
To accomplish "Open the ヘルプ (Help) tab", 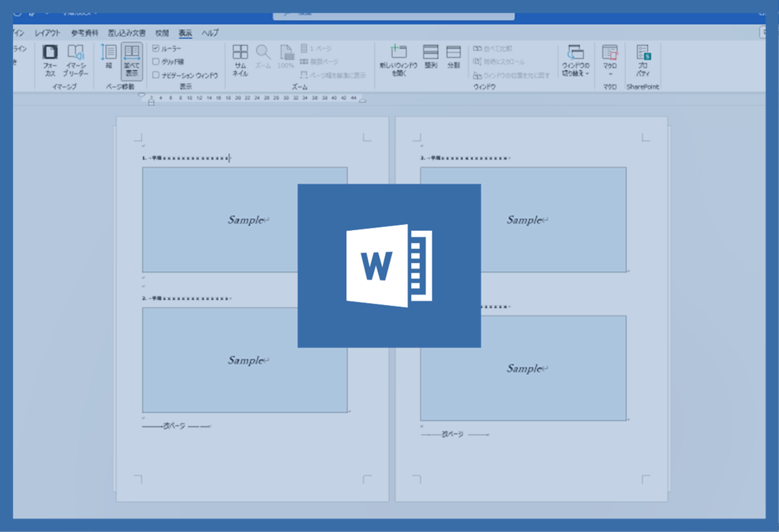I will pos(210,33).
